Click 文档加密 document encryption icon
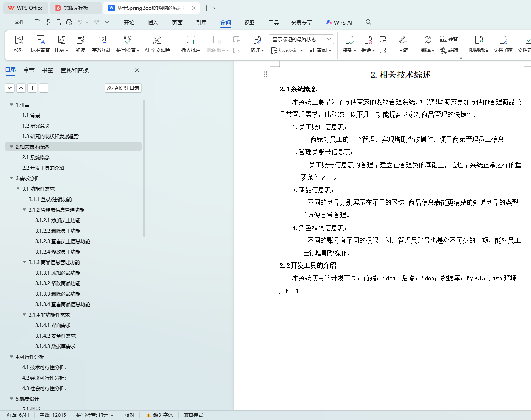Screen dimensions: 531x420 [x=503, y=44]
